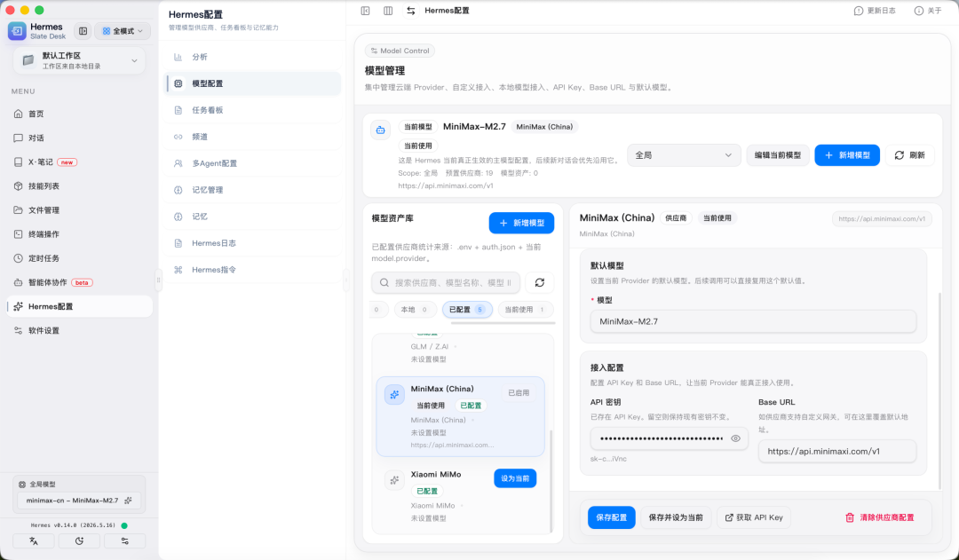The width and height of the screenshot is (959, 560).
Task: Select 分析 in Hermes配置 list
Action: [253, 57]
